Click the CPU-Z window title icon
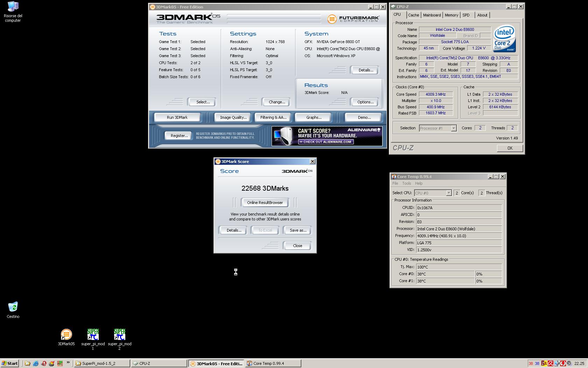This screenshot has height=368, width=588. pos(393,7)
